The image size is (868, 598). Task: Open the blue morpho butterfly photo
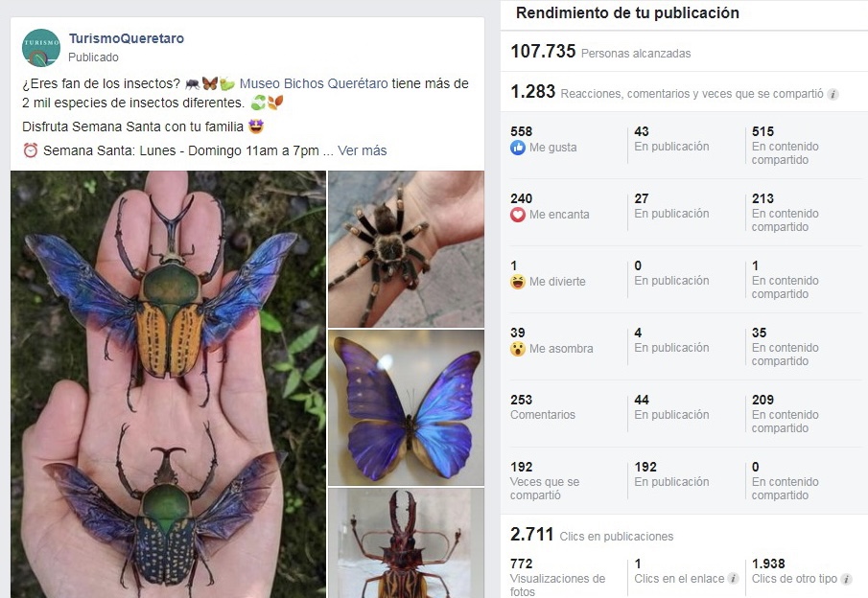coord(406,407)
